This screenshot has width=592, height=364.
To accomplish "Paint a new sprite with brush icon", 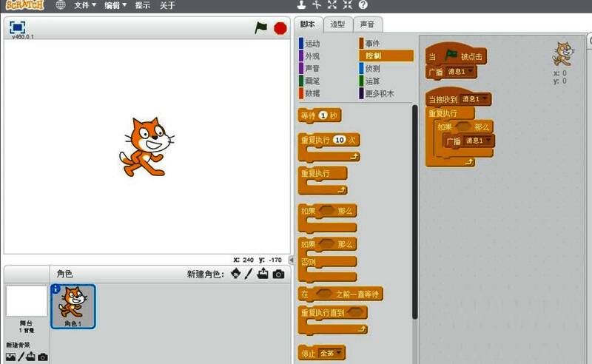I will tap(249, 274).
